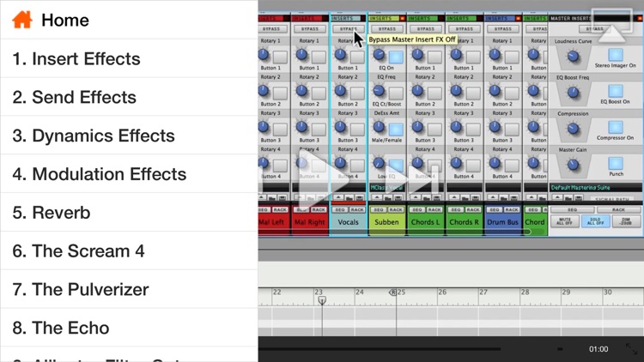644x362 pixels.
Task: Click the R locator marker at bar 25
Action: pos(392,293)
